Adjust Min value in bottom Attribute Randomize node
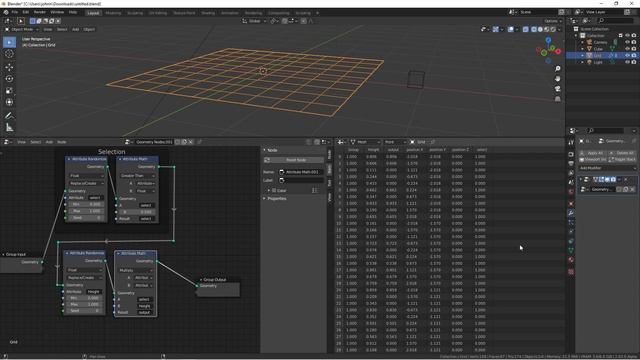This screenshot has width=640, height=360. pos(84,298)
